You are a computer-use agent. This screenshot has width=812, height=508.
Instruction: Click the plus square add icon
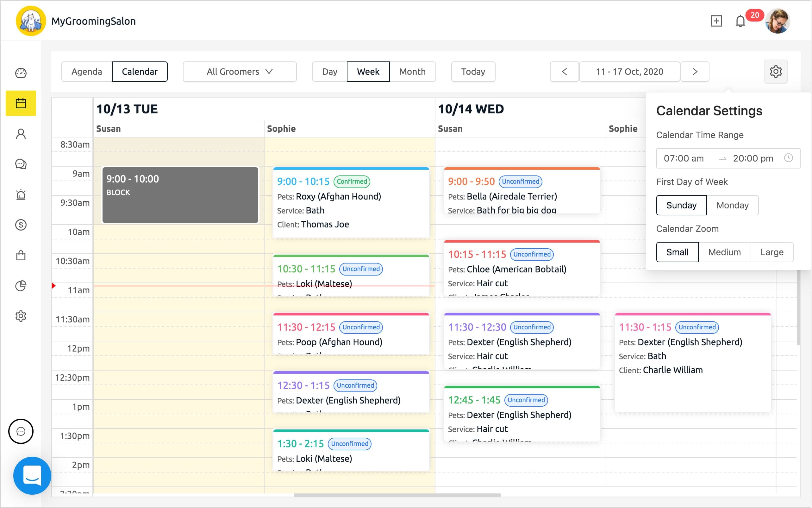[716, 21]
